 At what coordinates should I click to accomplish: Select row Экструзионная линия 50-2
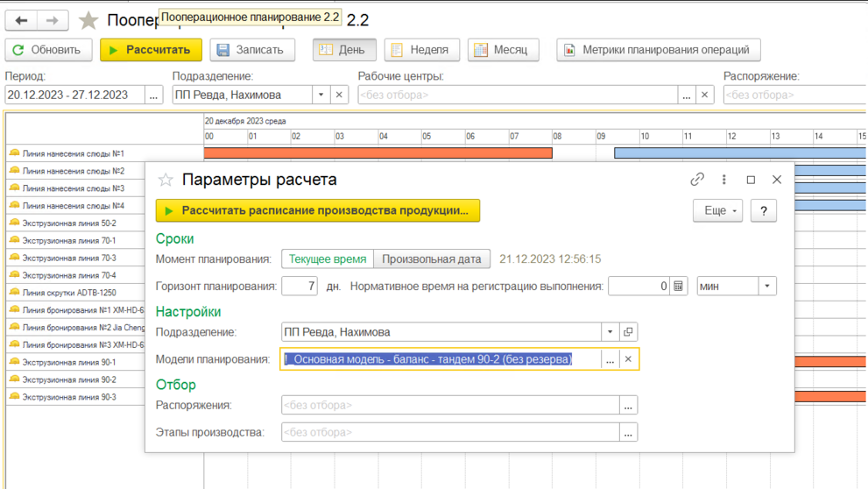[x=76, y=223]
